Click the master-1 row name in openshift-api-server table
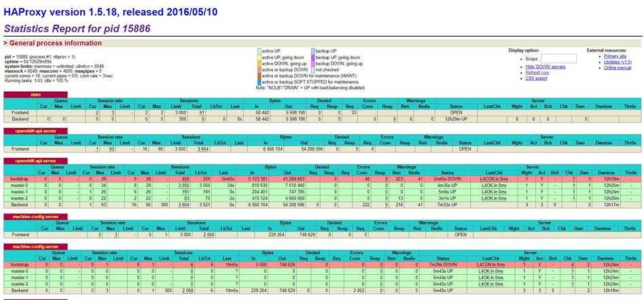This screenshot has height=300, width=644. point(20,191)
